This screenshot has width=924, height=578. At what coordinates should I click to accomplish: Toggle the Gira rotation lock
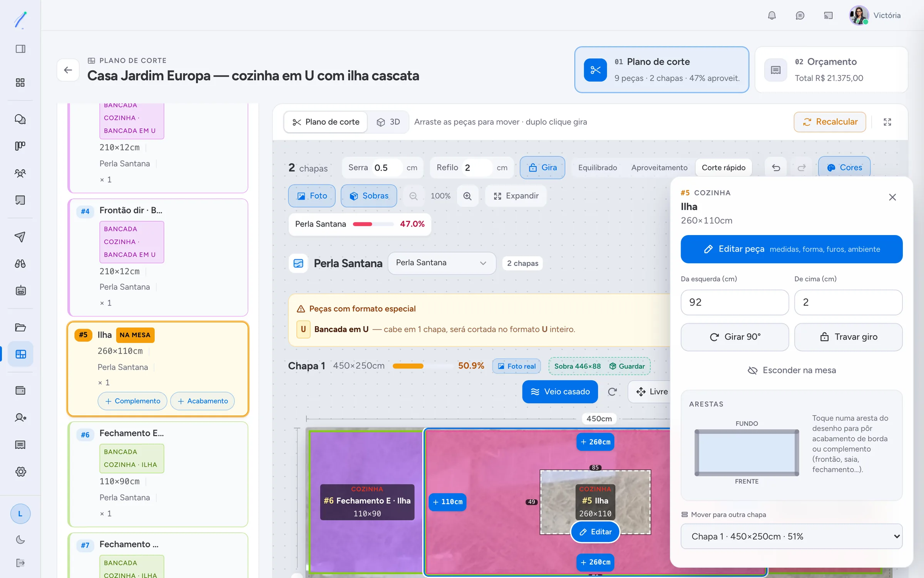(x=542, y=168)
